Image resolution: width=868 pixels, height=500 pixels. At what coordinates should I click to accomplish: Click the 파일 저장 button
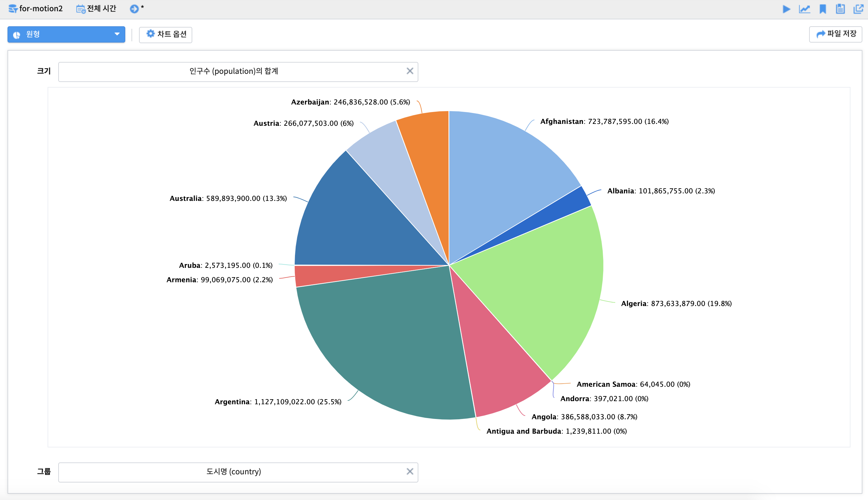pyautogui.click(x=835, y=34)
